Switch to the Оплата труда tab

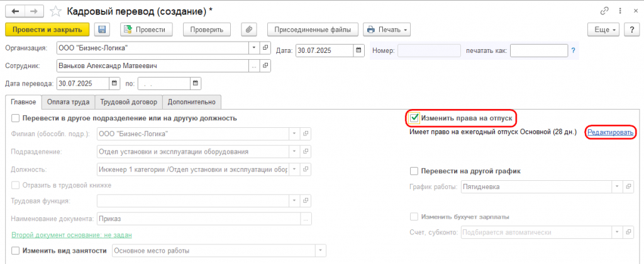68,101
